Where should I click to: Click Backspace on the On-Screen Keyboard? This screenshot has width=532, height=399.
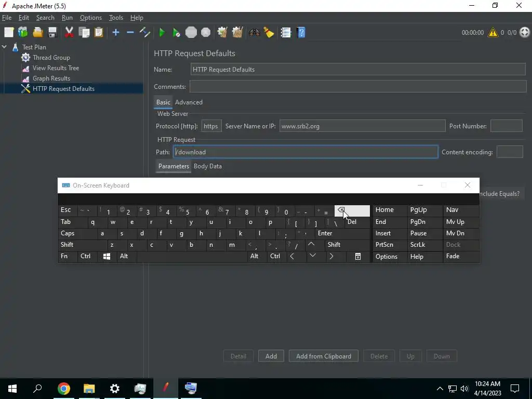coord(352,211)
